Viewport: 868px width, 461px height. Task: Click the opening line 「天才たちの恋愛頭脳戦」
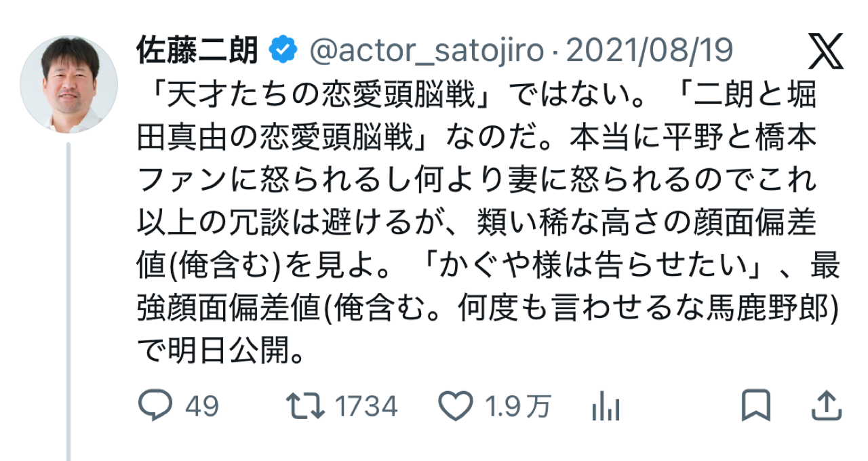tap(318, 101)
